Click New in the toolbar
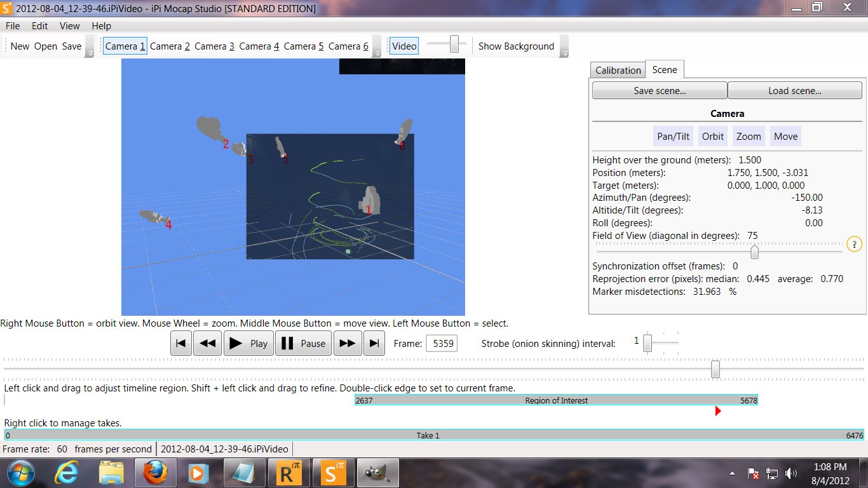Image resolution: width=868 pixels, height=488 pixels. point(20,46)
